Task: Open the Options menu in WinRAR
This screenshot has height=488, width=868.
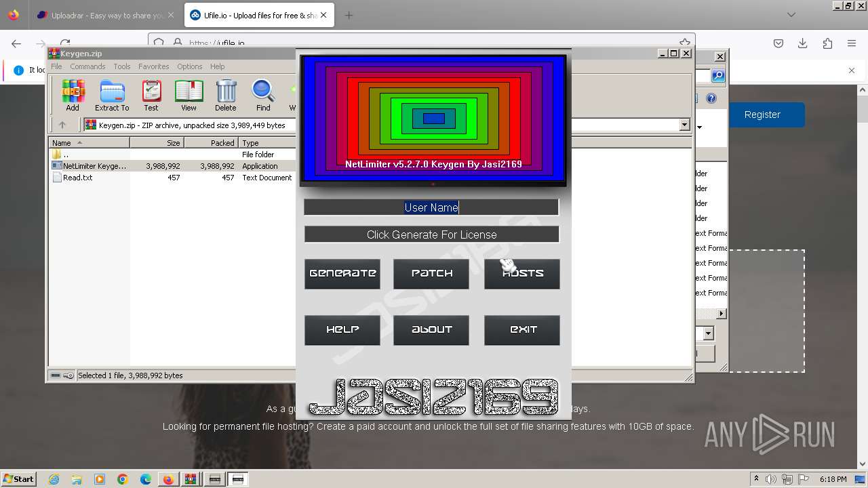Action: pyautogui.click(x=190, y=66)
